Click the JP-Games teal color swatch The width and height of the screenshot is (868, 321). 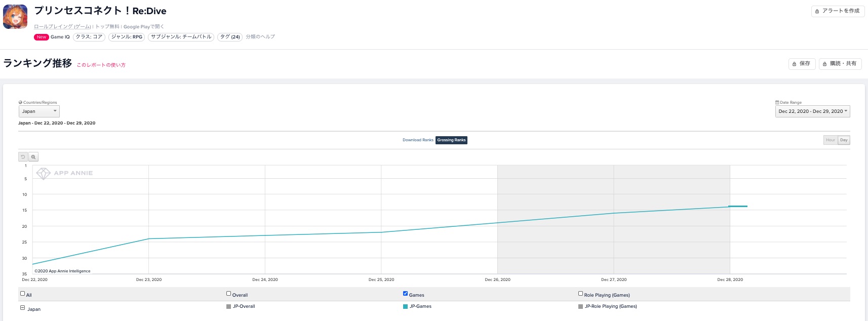(x=405, y=306)
